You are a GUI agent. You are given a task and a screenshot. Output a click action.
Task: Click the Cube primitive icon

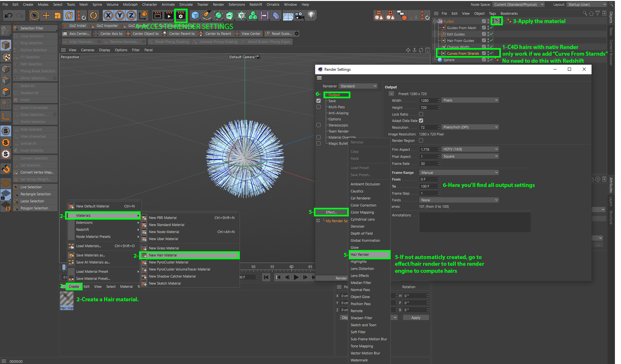(195, 15)
